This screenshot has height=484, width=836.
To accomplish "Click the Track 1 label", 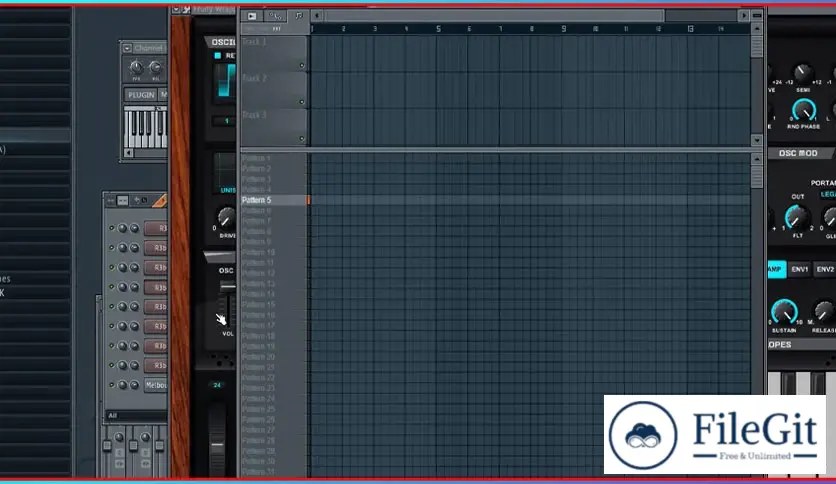I will pos(254,42).
